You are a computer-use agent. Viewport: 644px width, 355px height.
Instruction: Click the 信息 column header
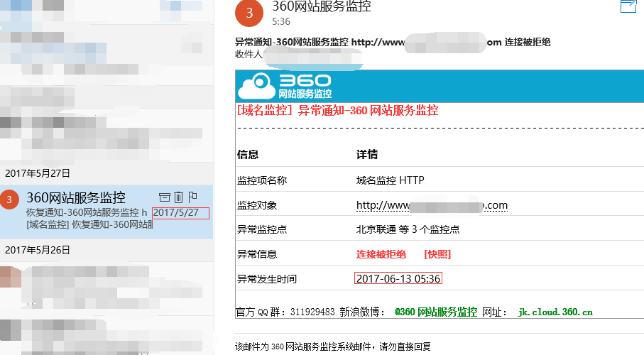(248, 155)
